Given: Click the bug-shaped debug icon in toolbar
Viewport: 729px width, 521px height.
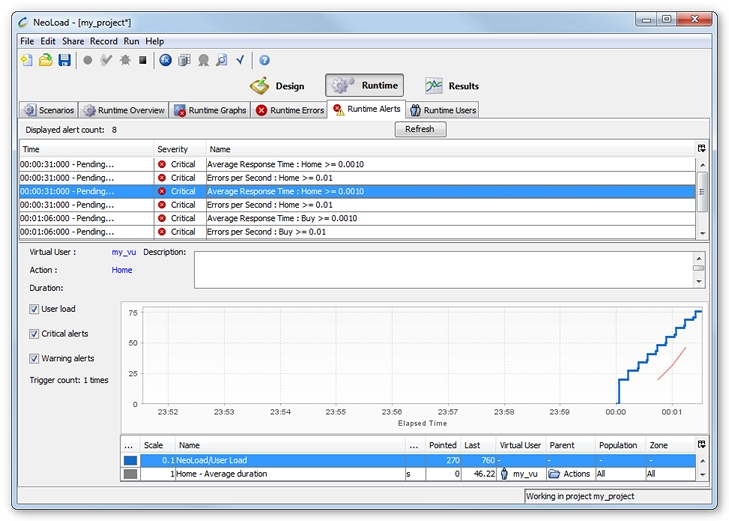Looking at the screenshot, I should [124, 60].
